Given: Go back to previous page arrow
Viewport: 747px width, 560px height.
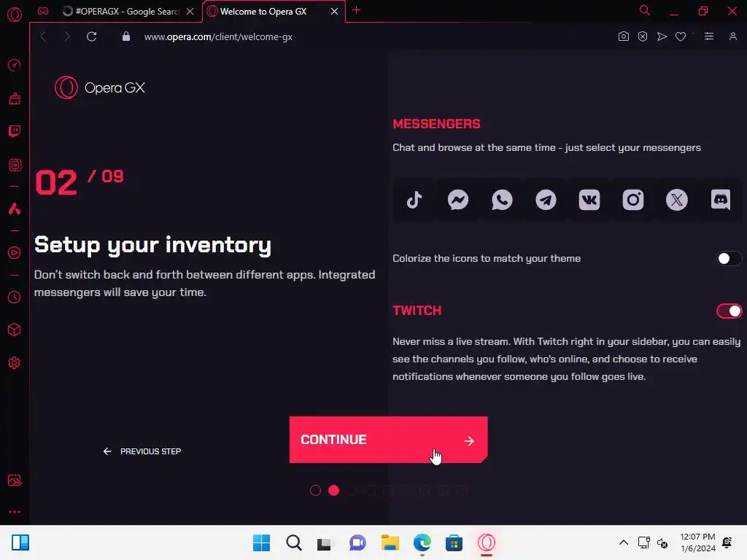Looking at the screenshot, I should pyautogui.click(x=43, y=36).
